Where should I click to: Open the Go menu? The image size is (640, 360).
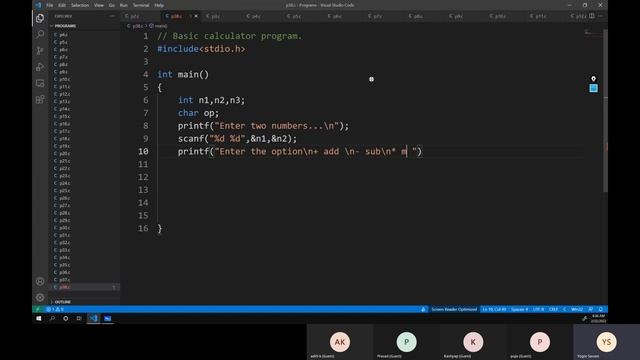112,5
